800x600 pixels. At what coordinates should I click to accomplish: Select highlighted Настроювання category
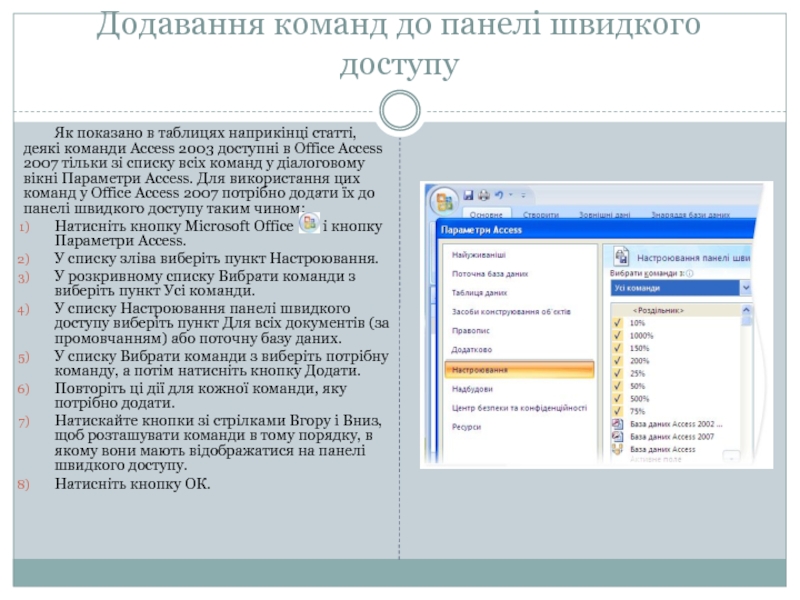tap(519, 370)
